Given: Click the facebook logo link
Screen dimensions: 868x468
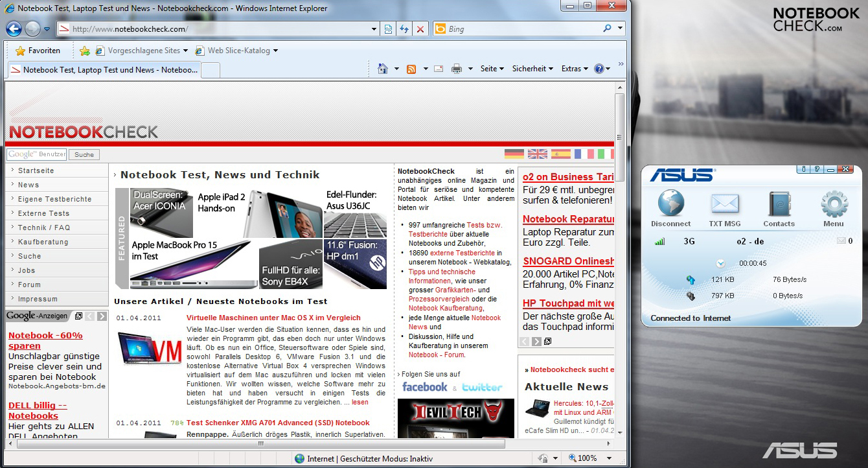Looking at the screenshot, I should point(425,387).
